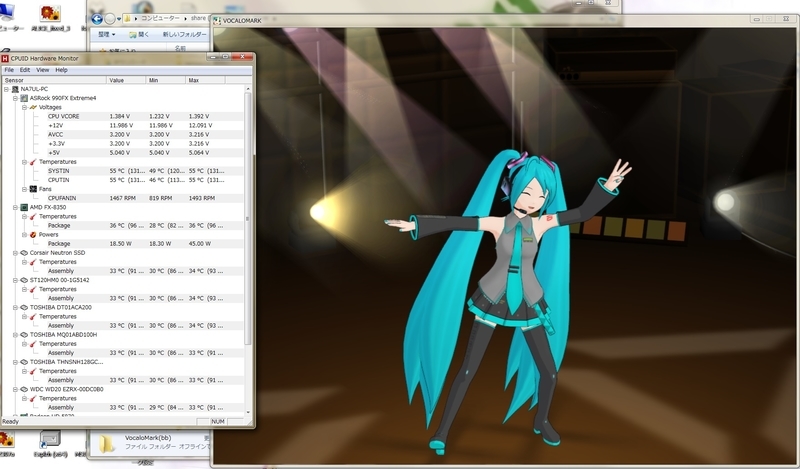Viewport: 800px width, 469px height.
Task: Open the File menu in Hardware Monitor
Action: (x=9, y=70)
